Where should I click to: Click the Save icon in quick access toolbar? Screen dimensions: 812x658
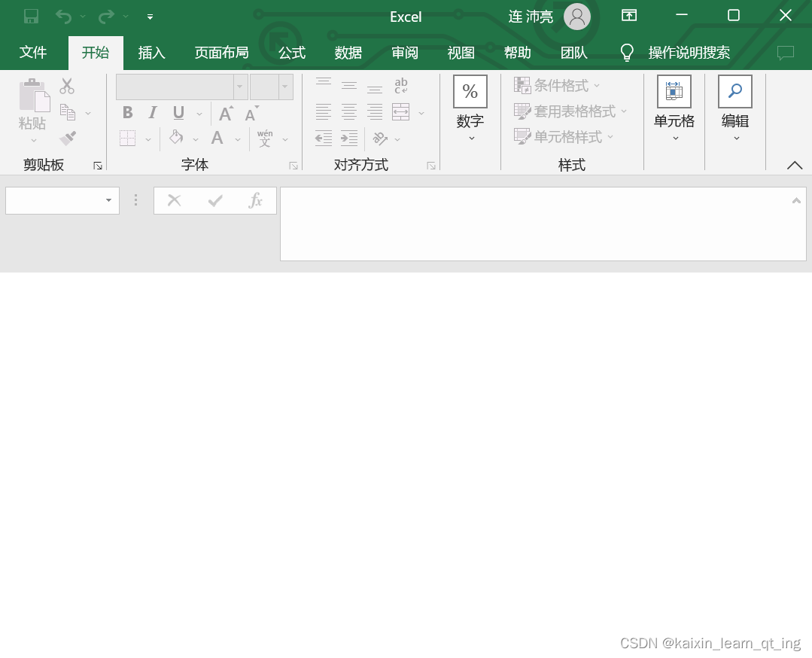[29, 15]
